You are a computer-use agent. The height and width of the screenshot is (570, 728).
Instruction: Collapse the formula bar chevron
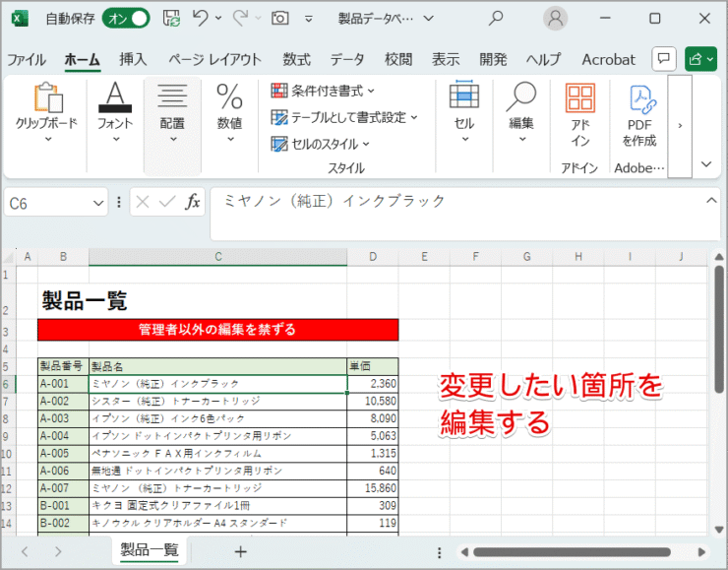711,200
